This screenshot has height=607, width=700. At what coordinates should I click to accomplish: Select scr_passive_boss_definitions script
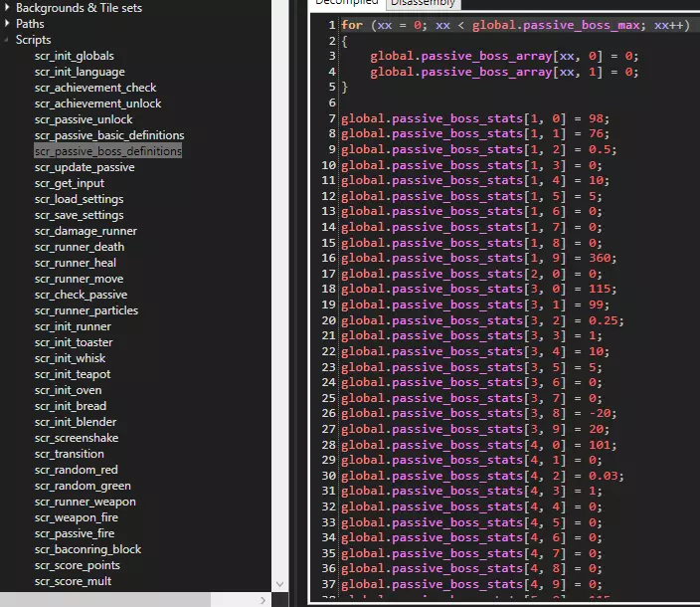coord(108,151)
